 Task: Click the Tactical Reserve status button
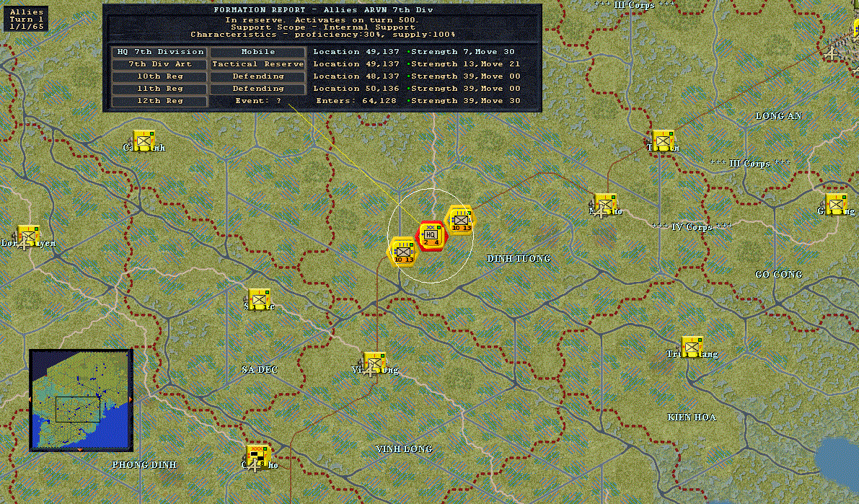click(258, 64)
